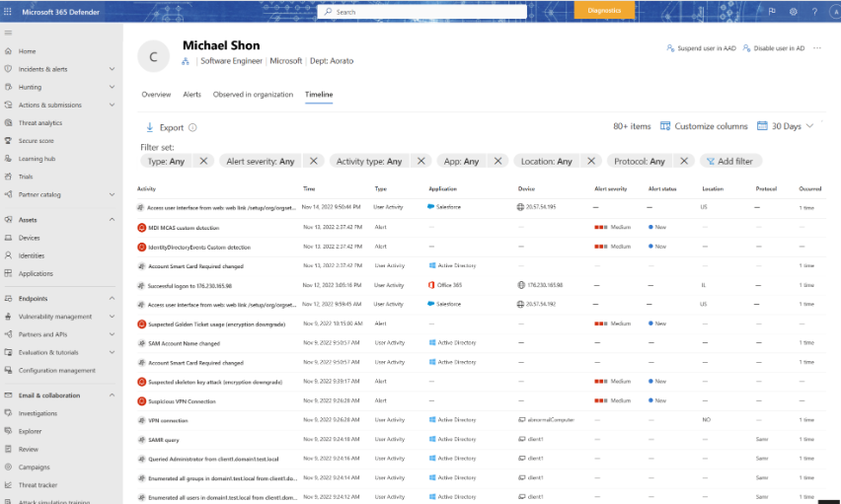Open Suspected skeleton key attack row
The height and width of the screenshot is (504, 841).
481,382
